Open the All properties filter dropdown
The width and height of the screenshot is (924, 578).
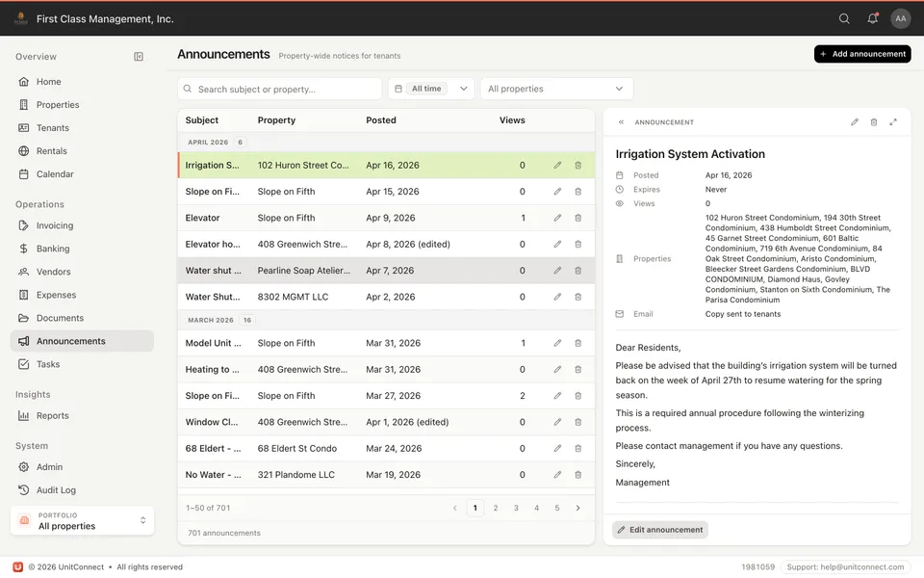[x=557, y=89]
